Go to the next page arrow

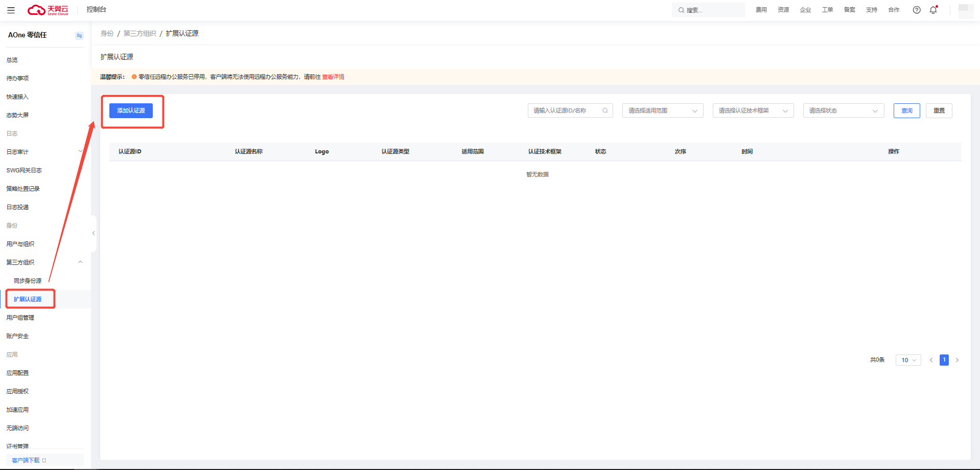(x=957, y=360)
